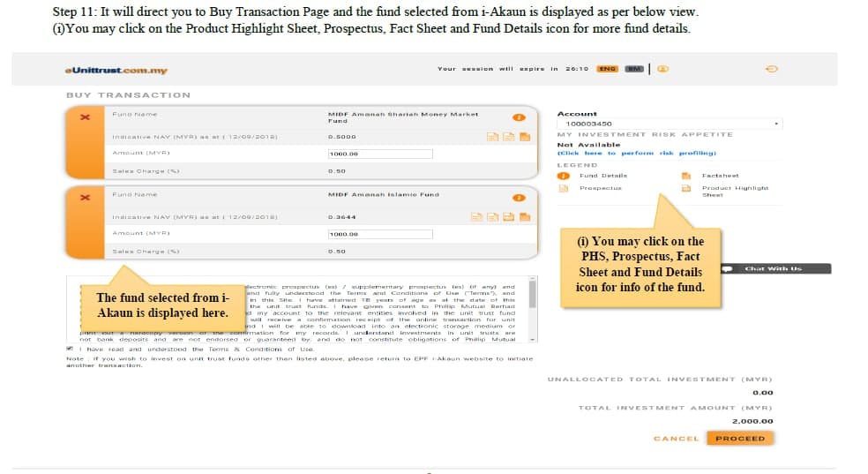Click the CANCEL button
868x474 pixels.
click(x=677, y=439)
